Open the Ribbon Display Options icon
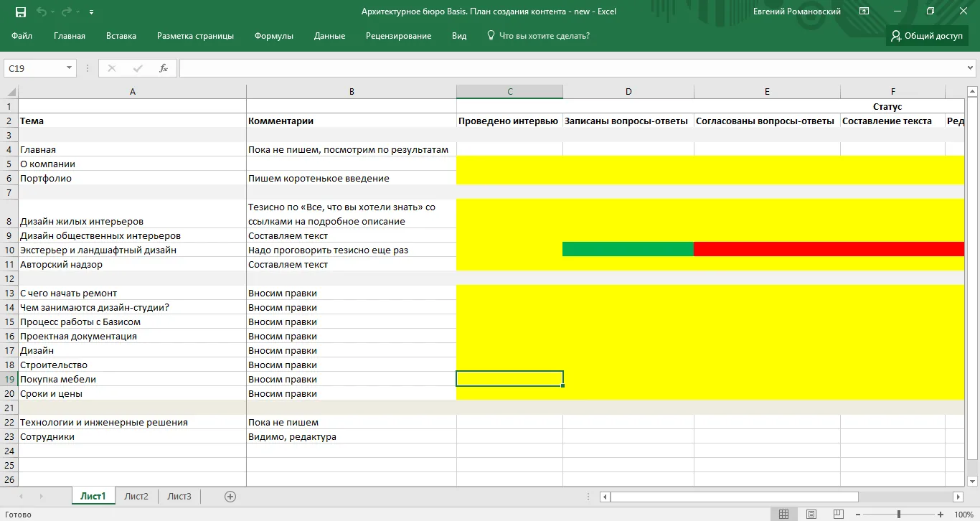The image size is (980, 521). pyautogui.click(x=864, y=11)
